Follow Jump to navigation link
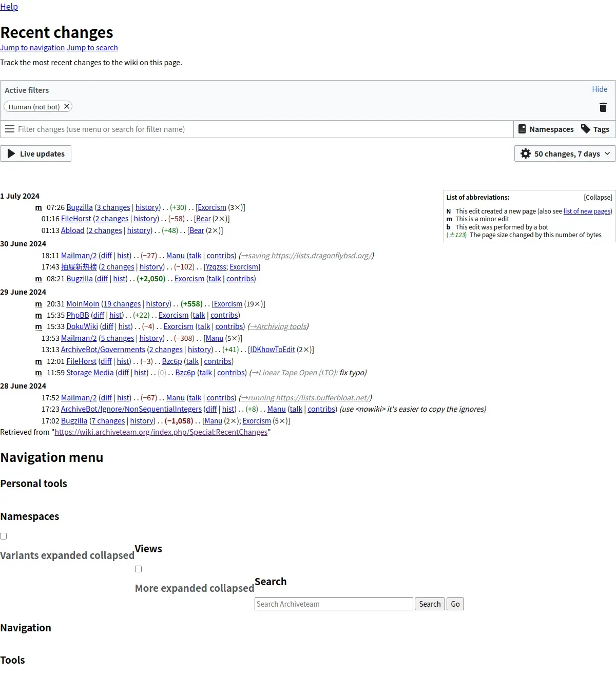Viewport: 616px width, 676px height. (32, 48)
